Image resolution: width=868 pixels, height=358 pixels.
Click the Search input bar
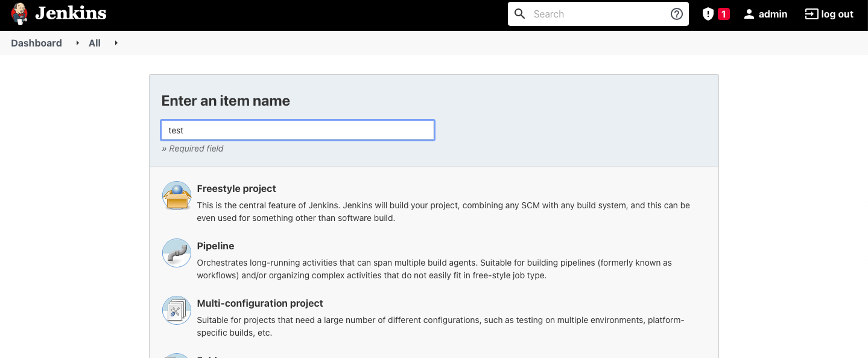597,13
